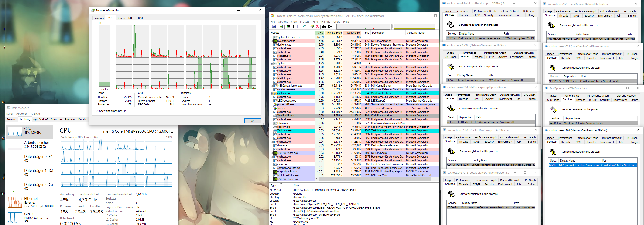Toggle Show one graph per CPU checkbox

(x=97, y=111)
